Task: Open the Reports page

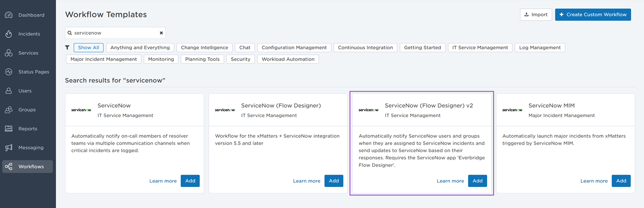Action: 28,129
